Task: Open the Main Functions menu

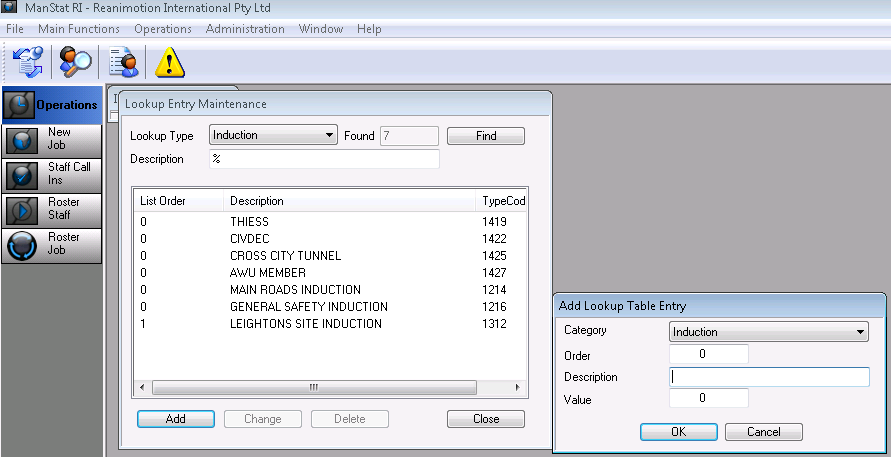Action: (79, 29)
